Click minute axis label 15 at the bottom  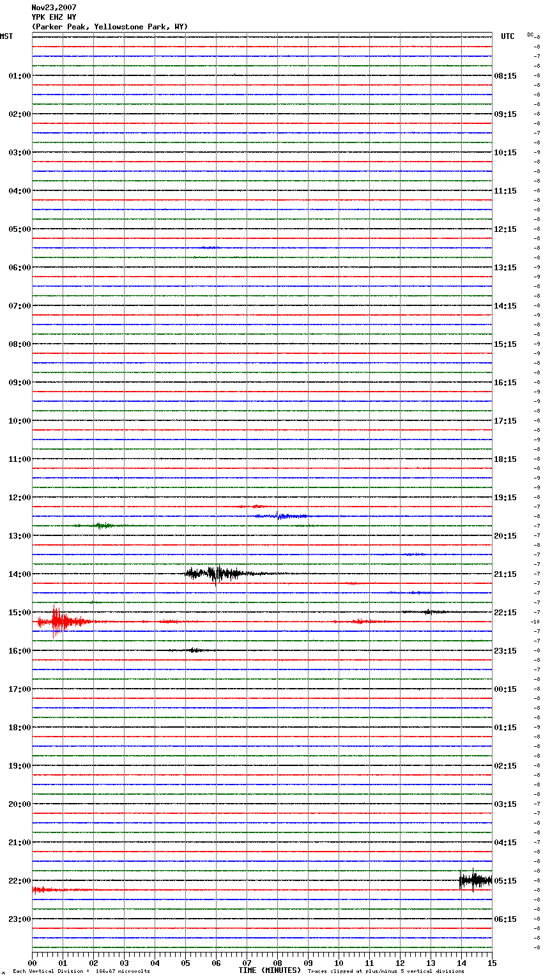[492, 963]
